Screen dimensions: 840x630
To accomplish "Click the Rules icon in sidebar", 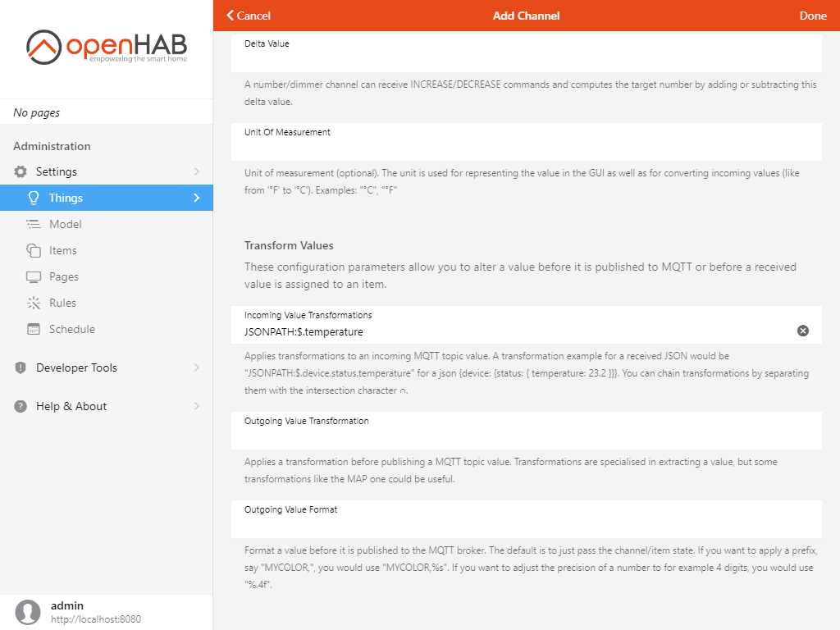I will [34, 303].
